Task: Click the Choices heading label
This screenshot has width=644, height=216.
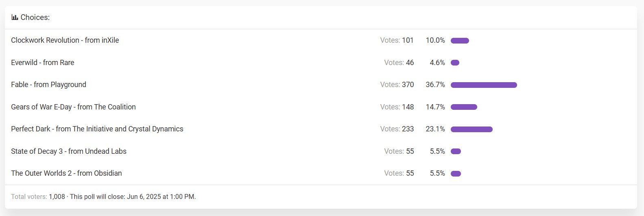Action: [35, 17]
